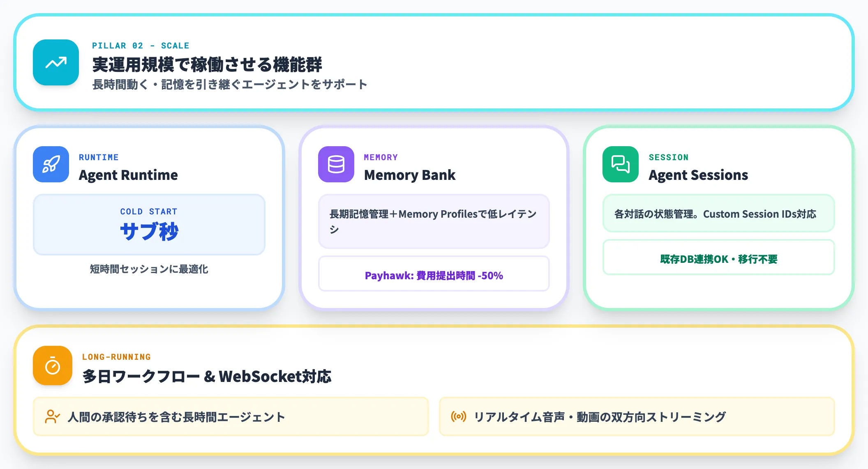The width and height of the screenshot is (868, 469).
Task: Click the リアルタイム音声 streaming item
Action: pyautogui.click(x=637, y=416)
